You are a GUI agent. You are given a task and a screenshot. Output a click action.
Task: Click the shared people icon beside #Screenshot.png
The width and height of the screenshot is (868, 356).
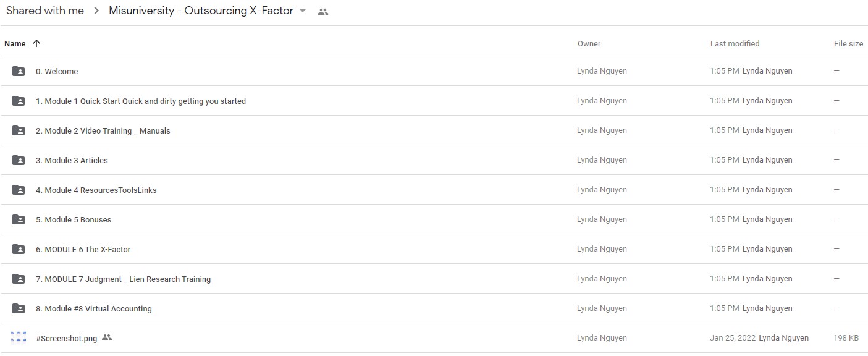coord(107,337)
